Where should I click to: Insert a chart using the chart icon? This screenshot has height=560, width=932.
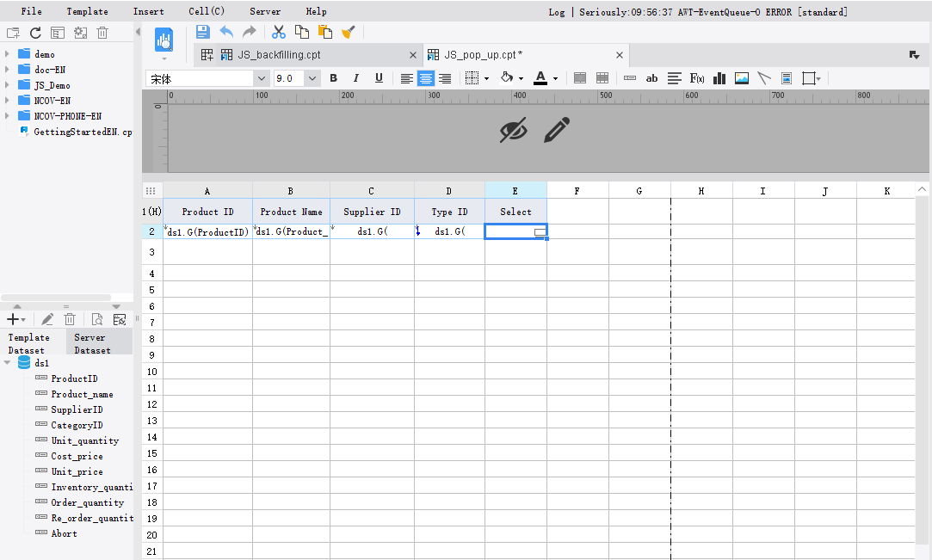pos(719,78)
